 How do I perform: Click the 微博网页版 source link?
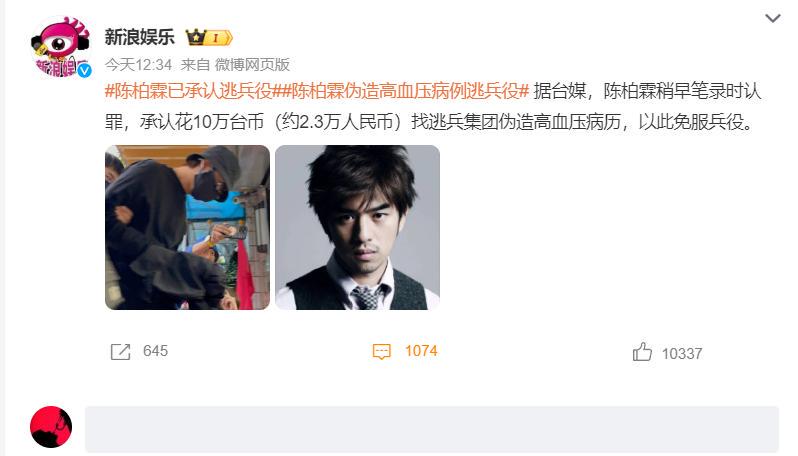[x=252, y=65]
